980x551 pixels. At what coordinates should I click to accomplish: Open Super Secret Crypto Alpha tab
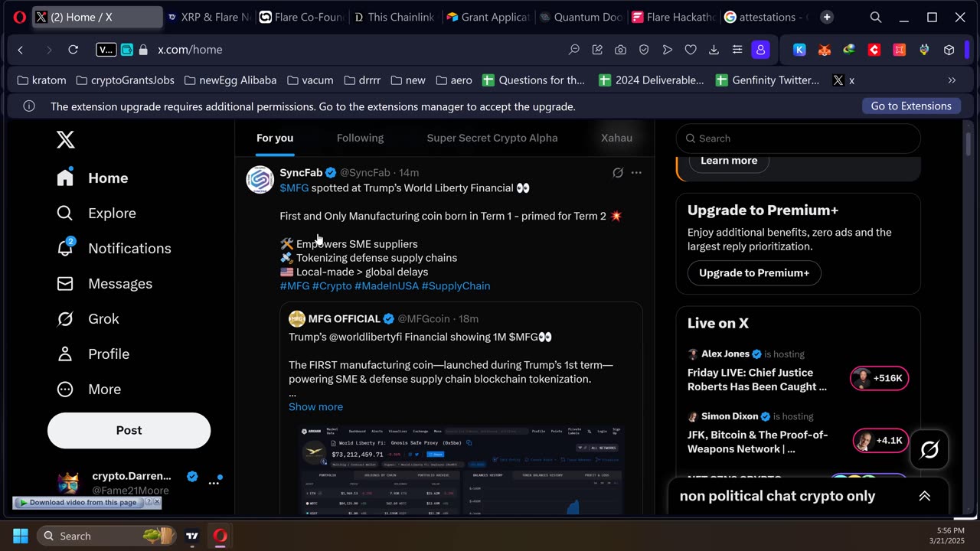coord(492,138)
